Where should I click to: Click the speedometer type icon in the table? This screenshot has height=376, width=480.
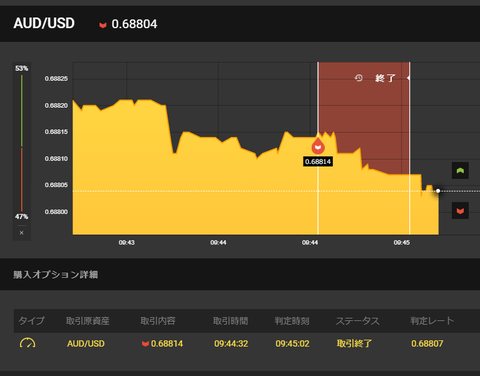28,343
